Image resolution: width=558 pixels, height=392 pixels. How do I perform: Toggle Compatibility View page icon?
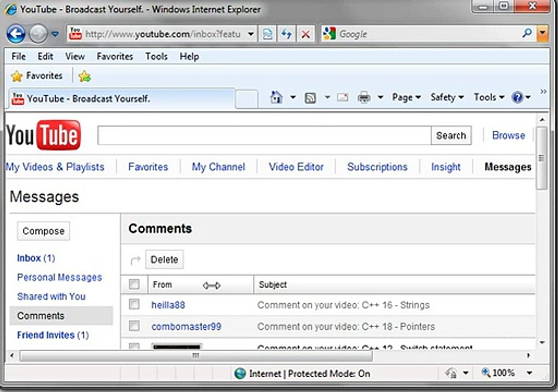coord(268,34)
